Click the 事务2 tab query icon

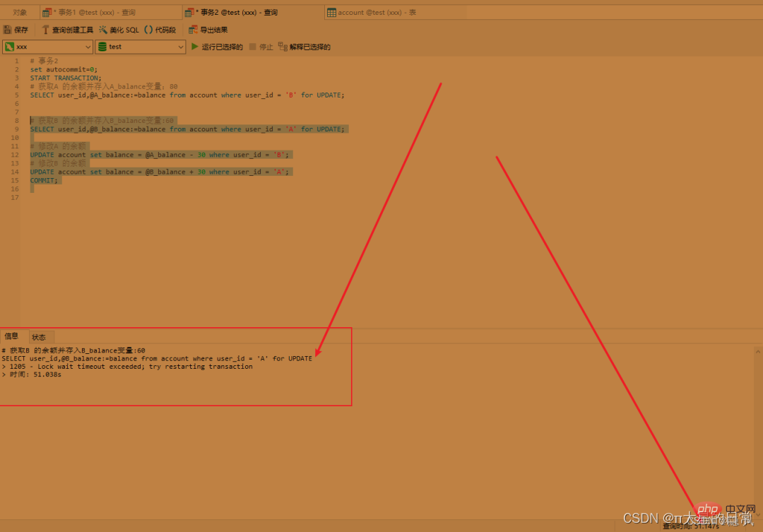190,13
